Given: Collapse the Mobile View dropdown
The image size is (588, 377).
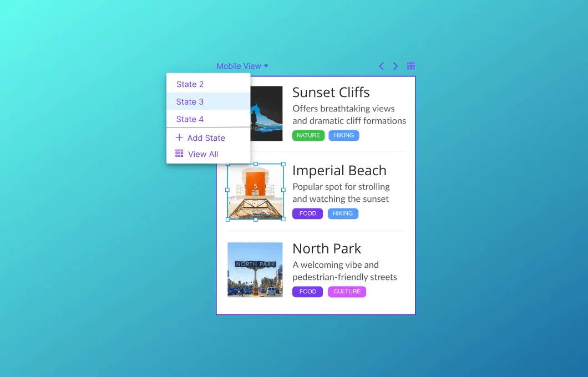Looking at the screenshot, I should click(x=239, y=66).
